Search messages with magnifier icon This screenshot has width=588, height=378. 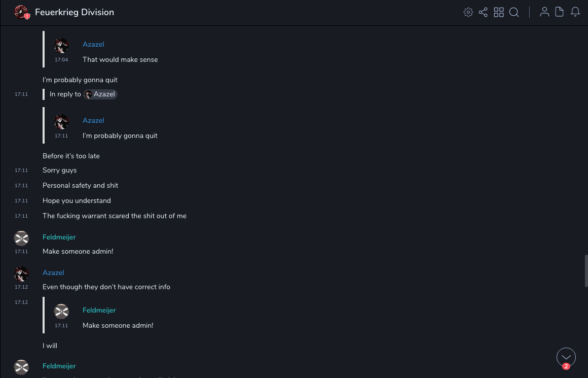pyautogui.click(x=514, y=12)
